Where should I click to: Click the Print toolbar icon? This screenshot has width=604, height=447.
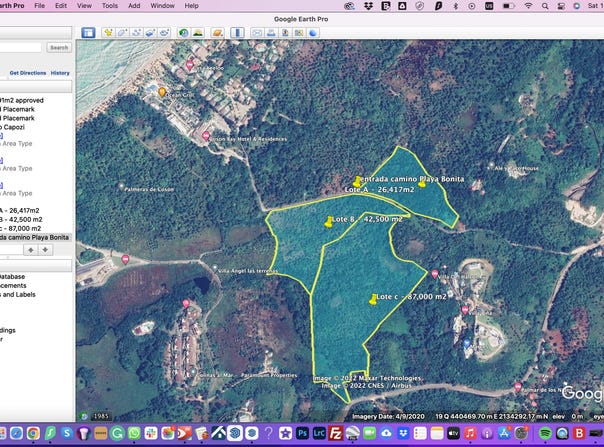[x=271, y=33]
